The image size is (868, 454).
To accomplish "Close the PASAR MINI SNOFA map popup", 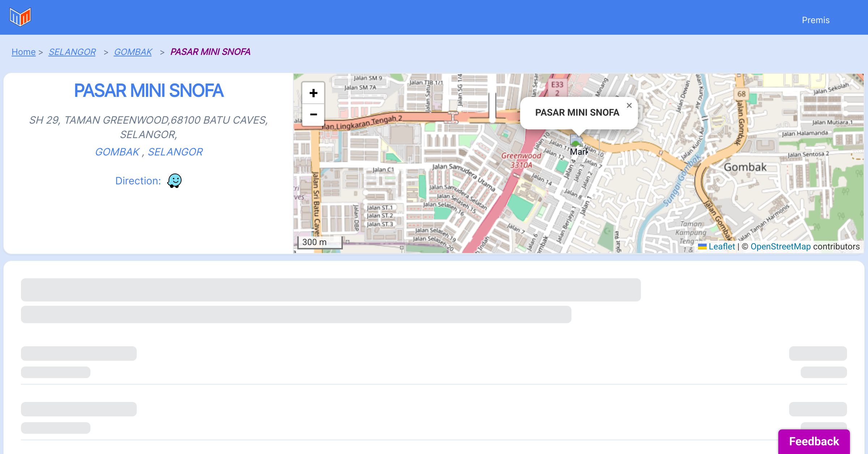I will [629, 106].
